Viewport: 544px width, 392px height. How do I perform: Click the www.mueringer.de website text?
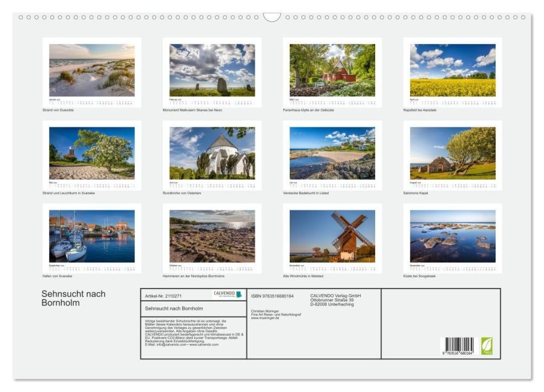[x=265, y=318]
